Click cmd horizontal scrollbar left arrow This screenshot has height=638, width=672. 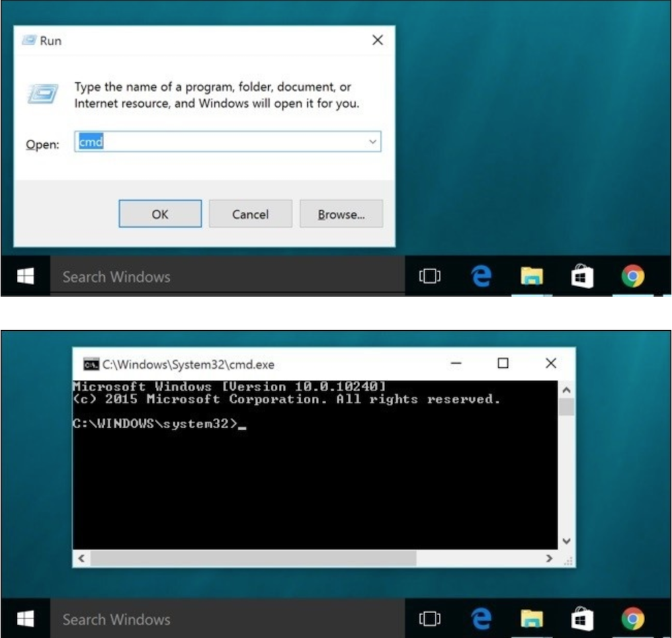coord(81,558)
